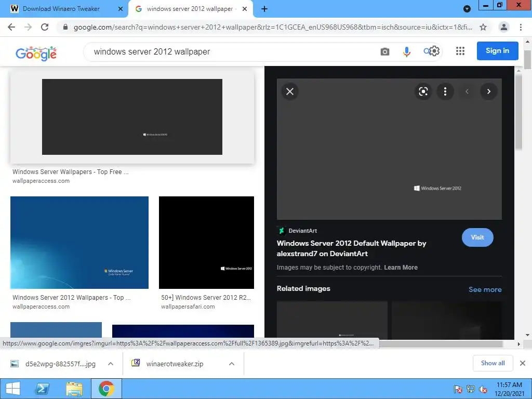Click See more related images

tap(485, 289)
